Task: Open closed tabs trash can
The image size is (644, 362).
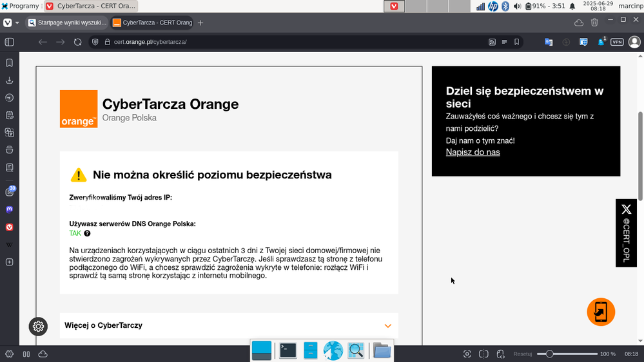Action: (594, 23)
